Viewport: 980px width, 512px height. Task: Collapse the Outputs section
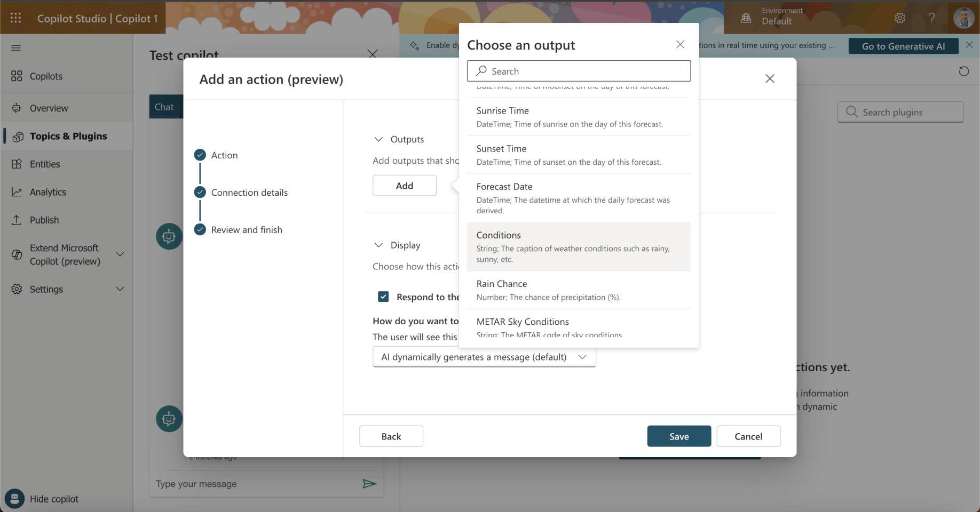[378, 139]
